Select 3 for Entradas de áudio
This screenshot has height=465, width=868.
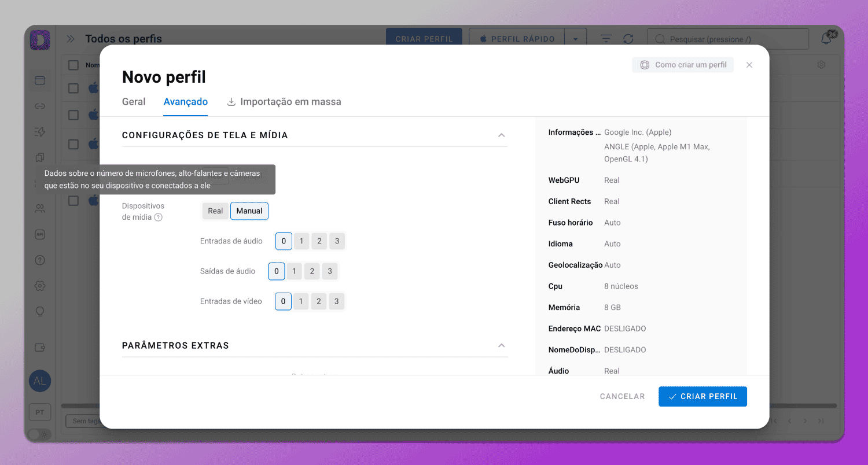337,241
